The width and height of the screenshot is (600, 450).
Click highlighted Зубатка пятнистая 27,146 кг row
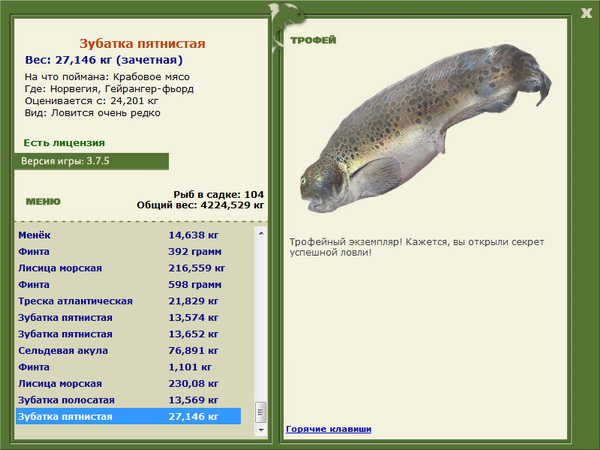pos(129,416)
